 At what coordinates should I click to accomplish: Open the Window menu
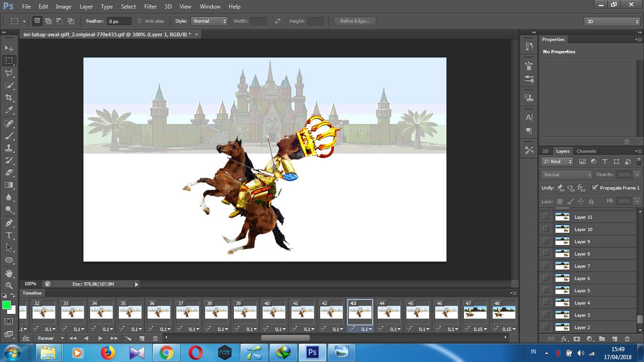point(210,7)
